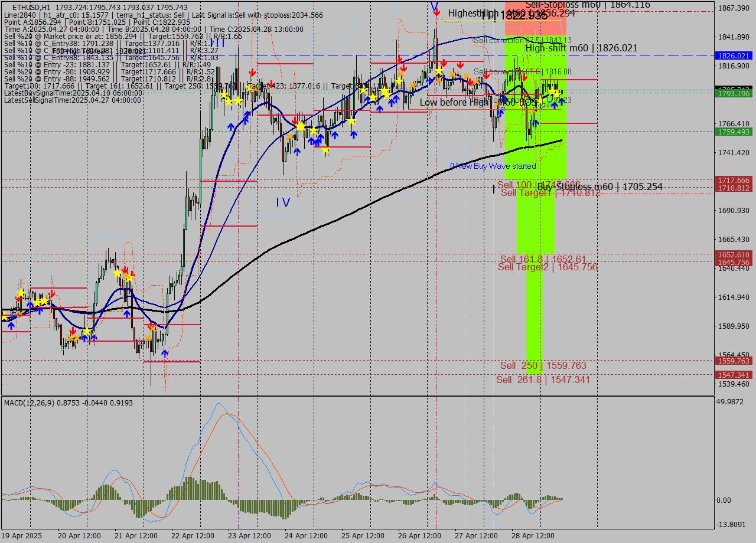Select the green 1793.196 price tag

tap(733, 93)
